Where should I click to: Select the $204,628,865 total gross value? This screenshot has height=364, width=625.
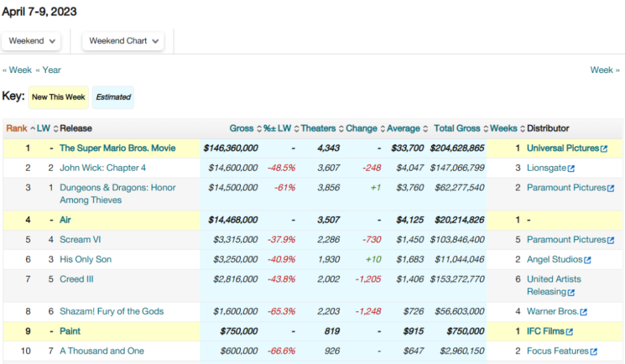pyautogui.click(x=457, y=148)
